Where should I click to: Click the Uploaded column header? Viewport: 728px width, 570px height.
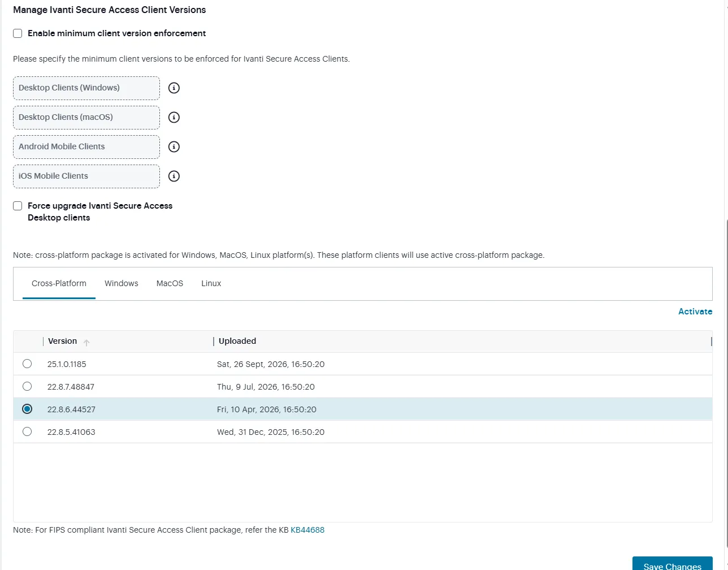pyautogui.click(x=237, y=341)
